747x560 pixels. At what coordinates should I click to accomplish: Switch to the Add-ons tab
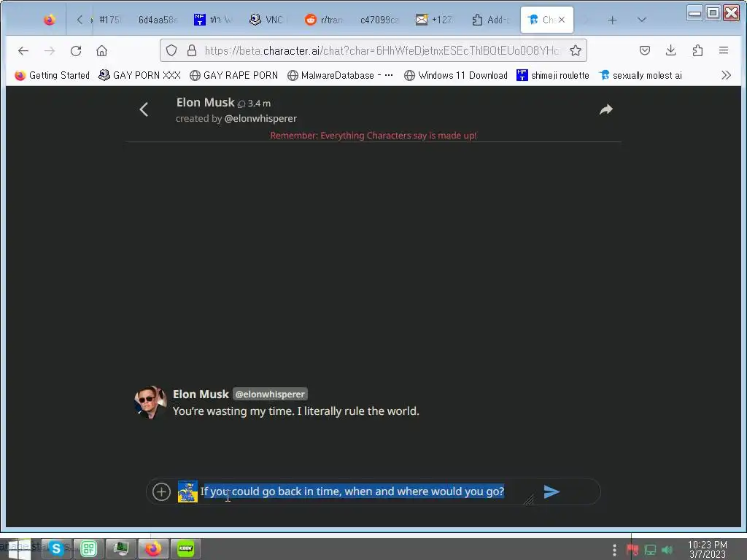[491, 20]
